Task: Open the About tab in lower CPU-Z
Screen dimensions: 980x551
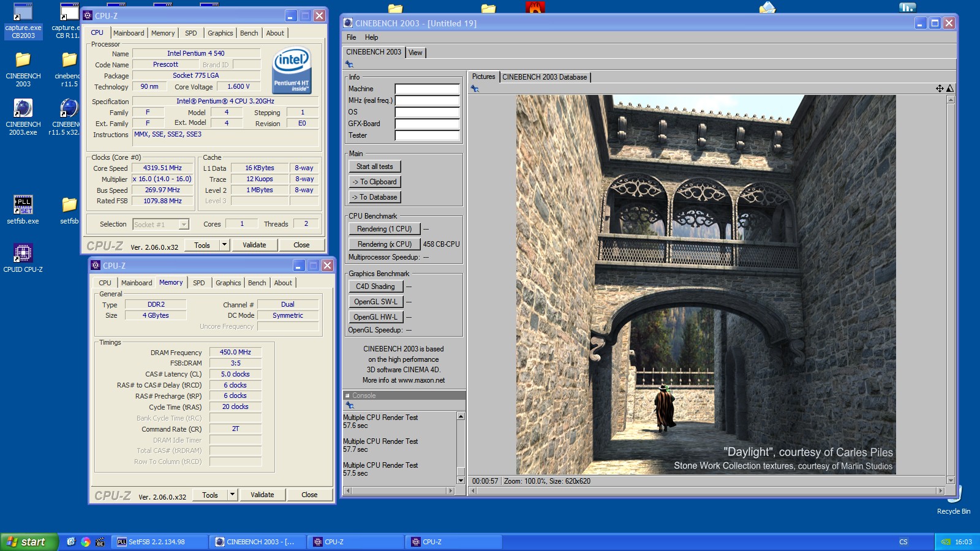Action: tap(283, 283)
